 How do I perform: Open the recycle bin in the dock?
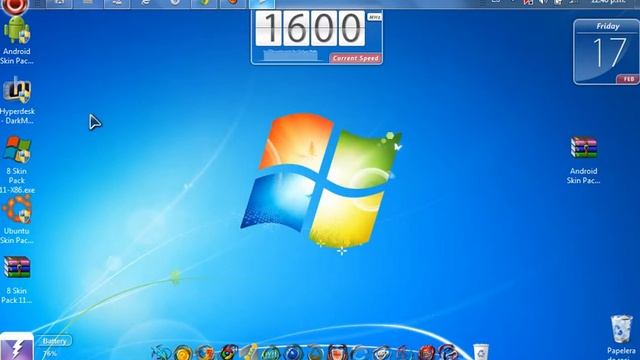481,352
